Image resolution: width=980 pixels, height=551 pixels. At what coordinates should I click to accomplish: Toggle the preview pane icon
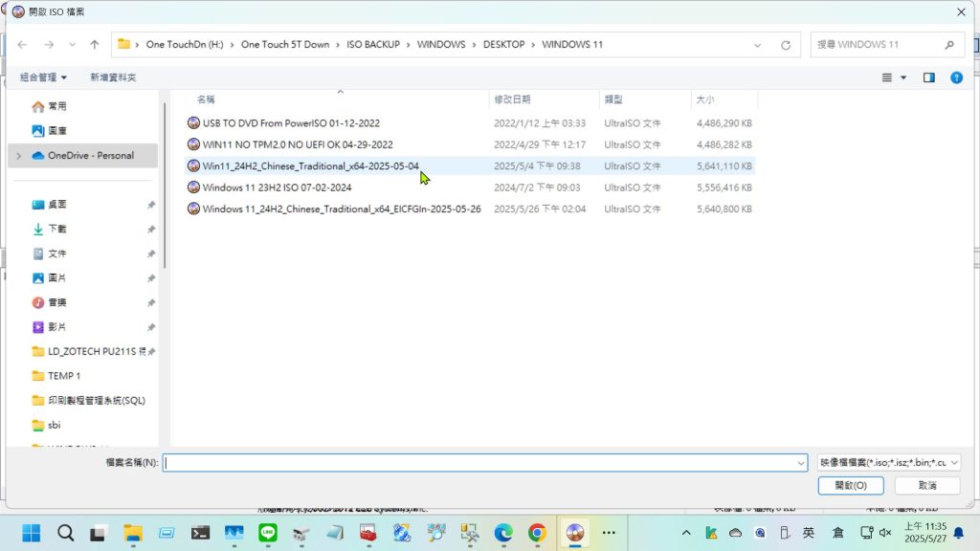click(928, 77)
